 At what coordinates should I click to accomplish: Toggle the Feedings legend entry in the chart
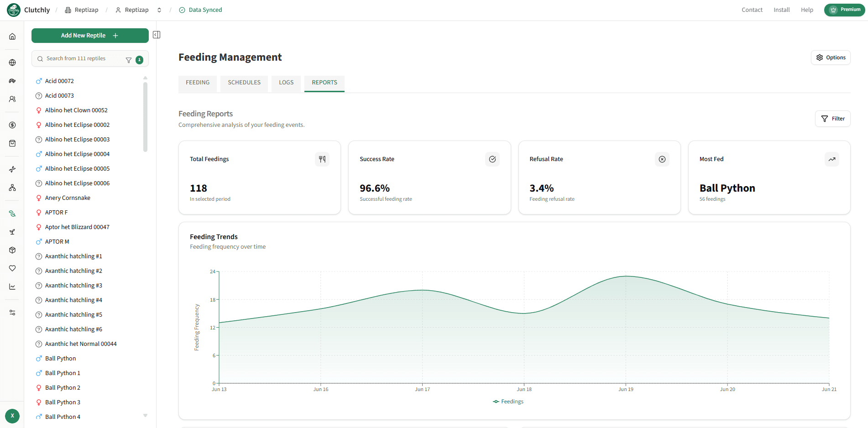(x=508, y=402)
